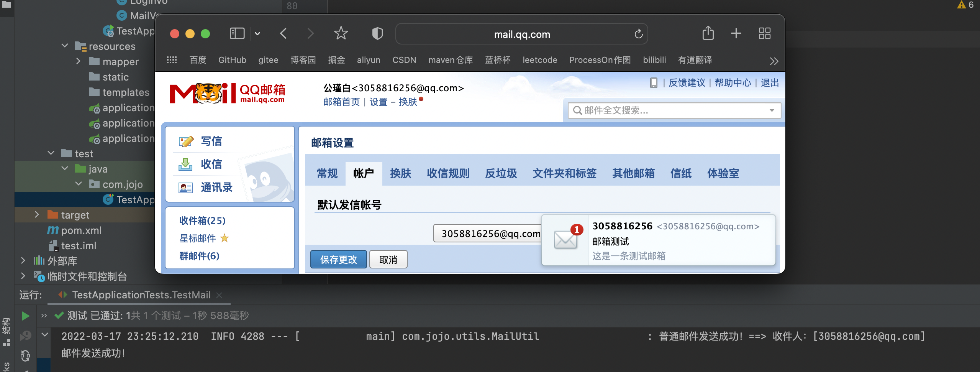Collapse the resources folder in the project tree

pos(65,46)
